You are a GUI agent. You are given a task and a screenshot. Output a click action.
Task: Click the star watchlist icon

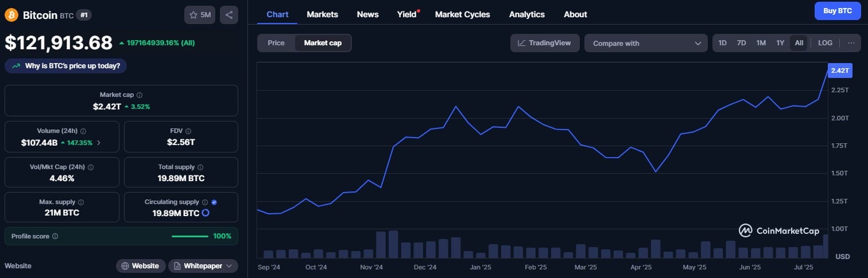tap(194, 15)
